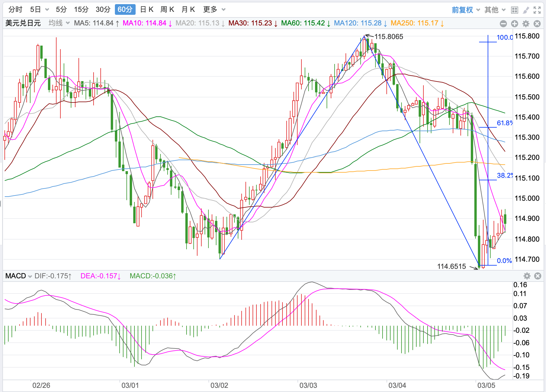546x392 pixels.
Task: Change the MACD indicator type dropdown
Action: click(19, 276)
